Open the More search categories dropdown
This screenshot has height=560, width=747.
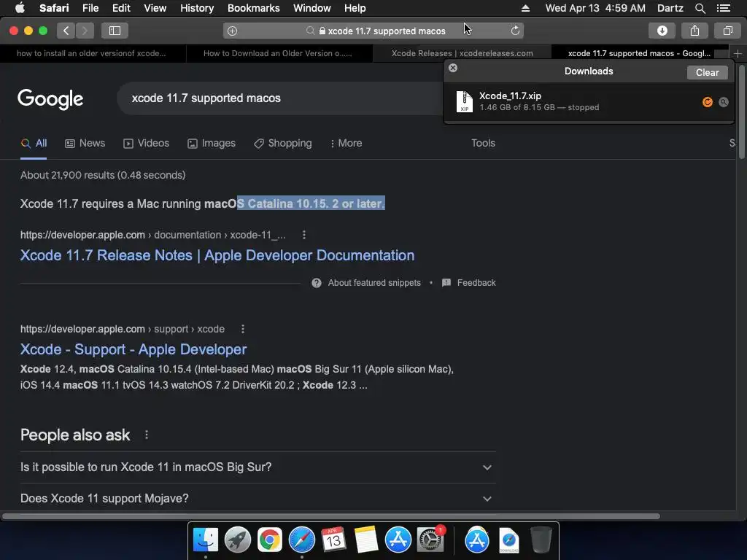click(x=346, y=144)
